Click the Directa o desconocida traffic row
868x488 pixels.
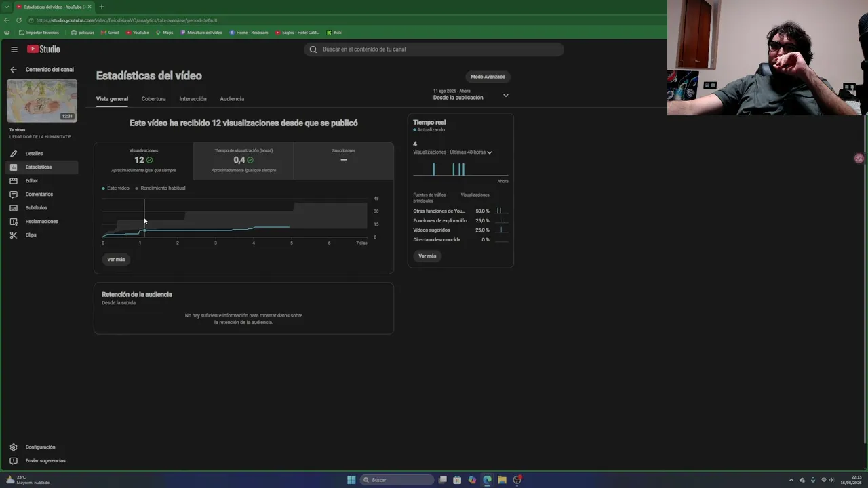(460, 240)
